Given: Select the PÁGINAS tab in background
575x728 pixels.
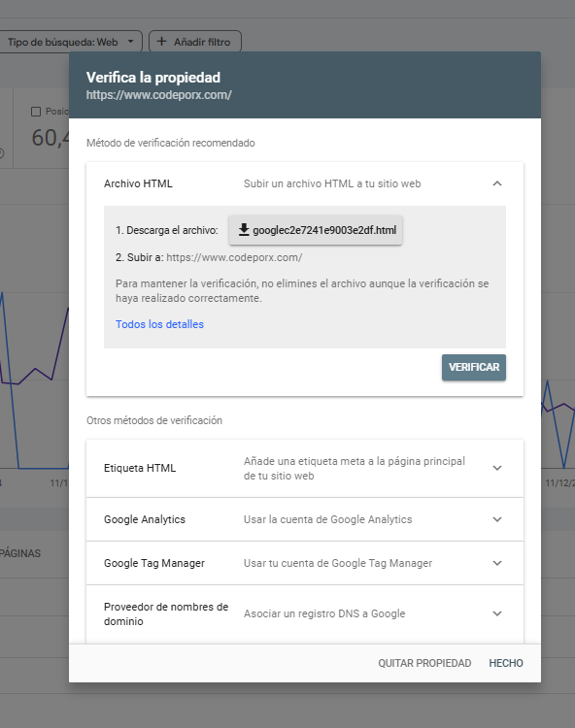Looking at the screenshot, I should [20, 553].
